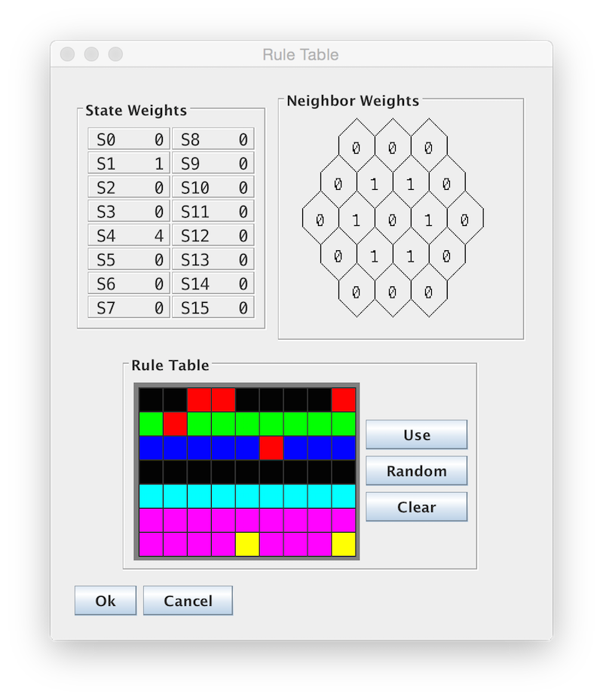Clear the rule table
Screen dimensions: 603x700
point(416,506)
